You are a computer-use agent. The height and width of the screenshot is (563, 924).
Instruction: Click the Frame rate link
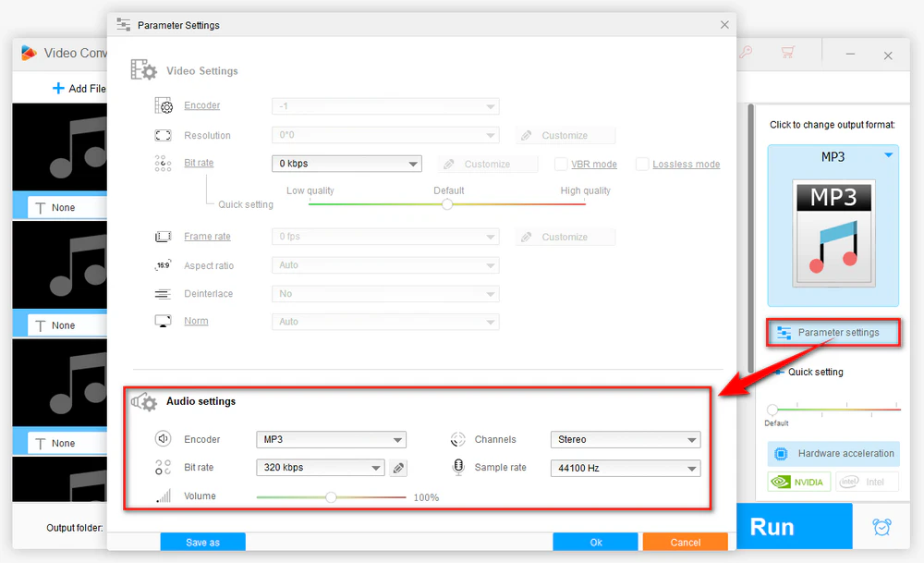[207, 237]
